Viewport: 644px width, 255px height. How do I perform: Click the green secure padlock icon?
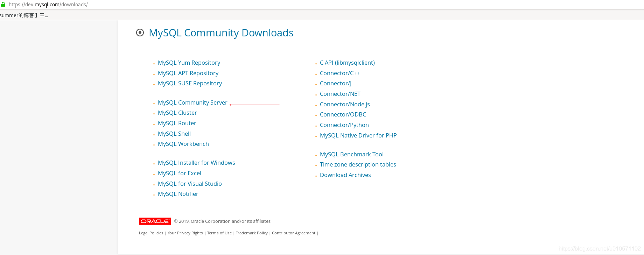[x=3, y=5]
